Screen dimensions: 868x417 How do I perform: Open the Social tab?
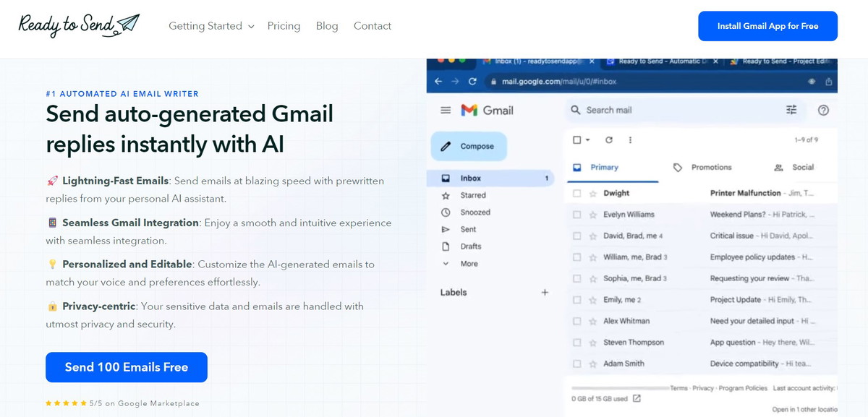(793, 167)
